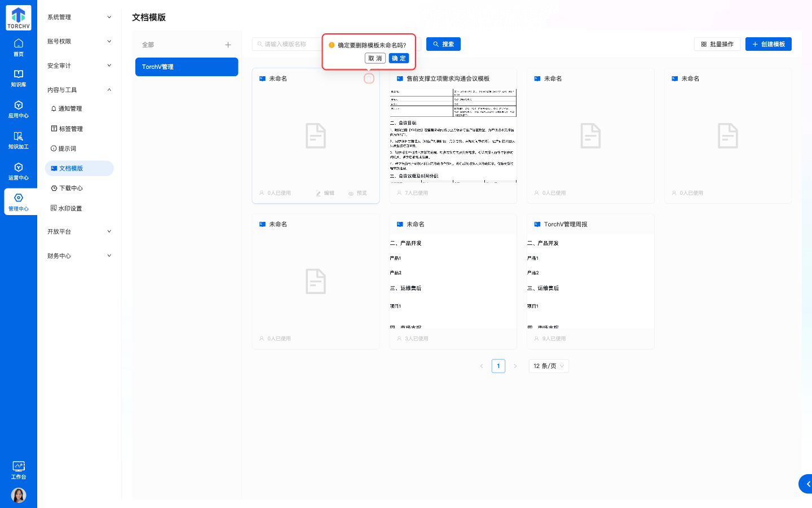Click the 创建模板 button

768,44
